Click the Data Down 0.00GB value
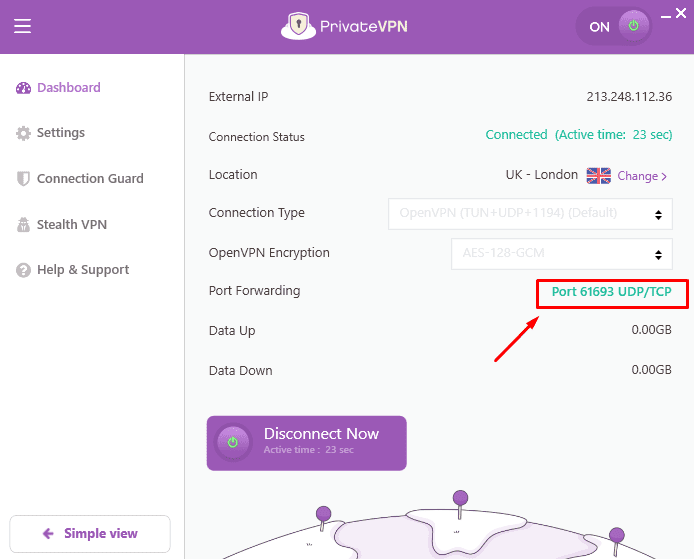Viewport: 694px width, 559px height. tap(652, 370)
